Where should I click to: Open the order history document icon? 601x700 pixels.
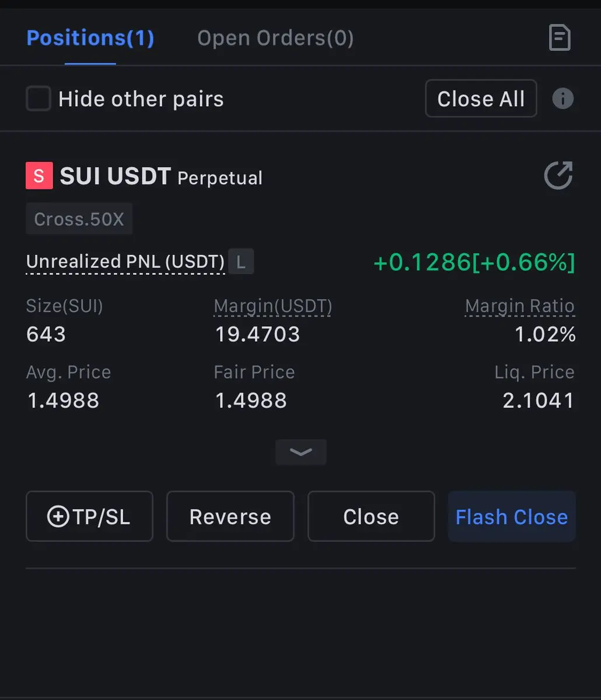560,38
